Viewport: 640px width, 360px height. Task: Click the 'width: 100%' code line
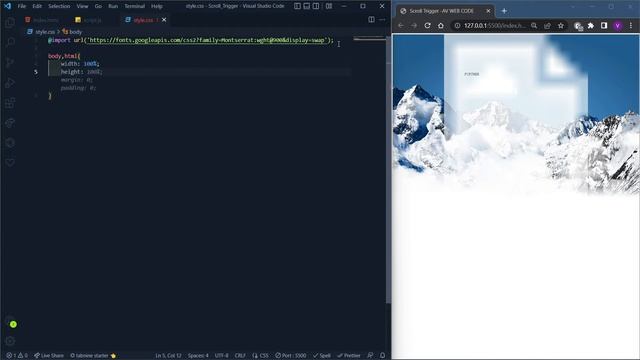point(80,64)
